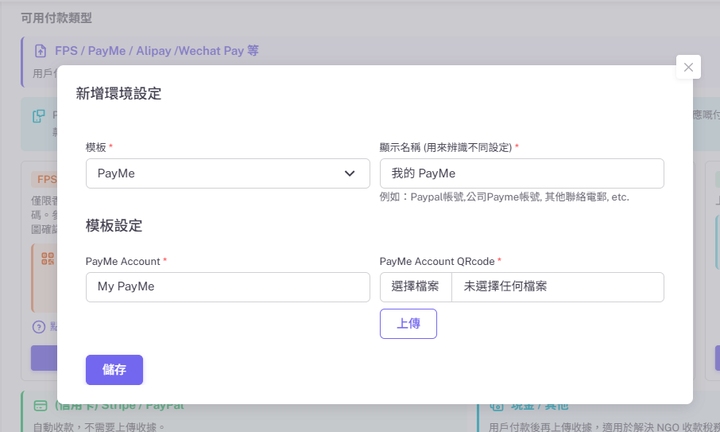Click the QR code icon in FPS card
Image resolution: width=720 pixels, height=432 pixels.
[48, 258]
